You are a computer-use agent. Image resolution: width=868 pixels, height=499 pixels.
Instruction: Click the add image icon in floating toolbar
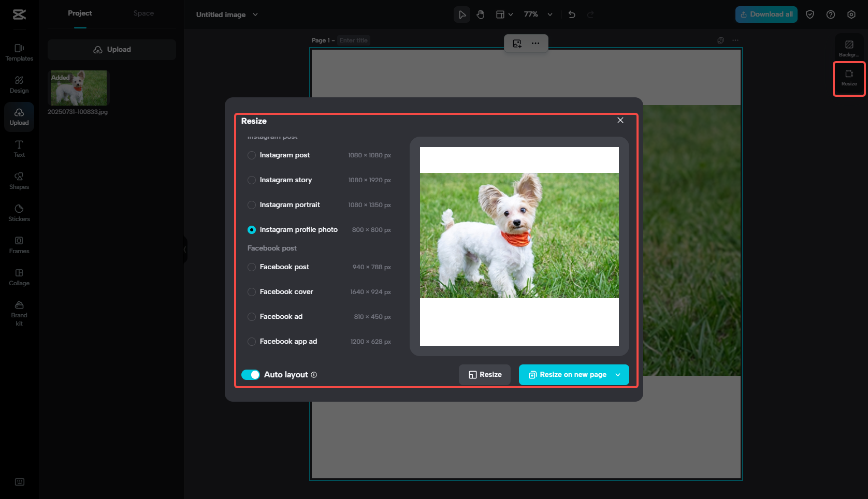(x=517, y=43)
